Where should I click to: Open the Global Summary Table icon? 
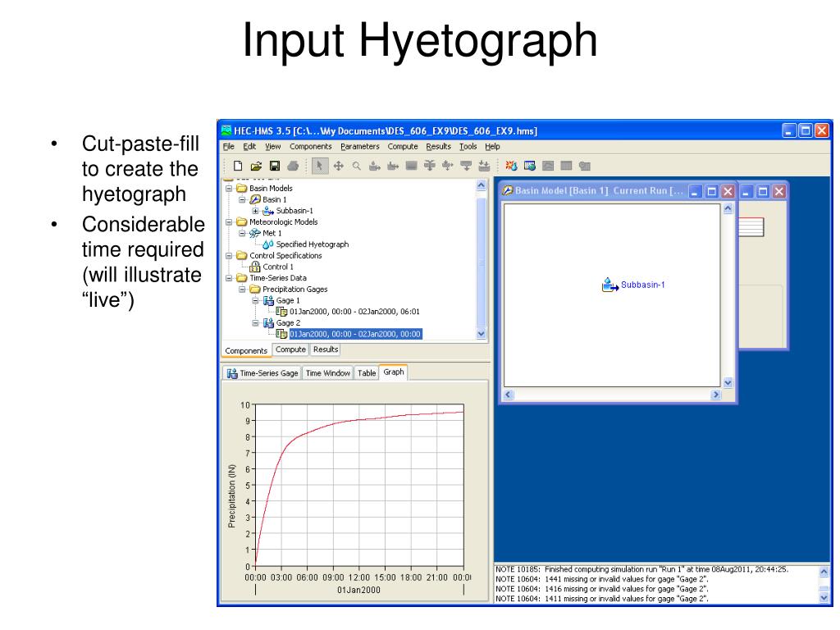530,166
